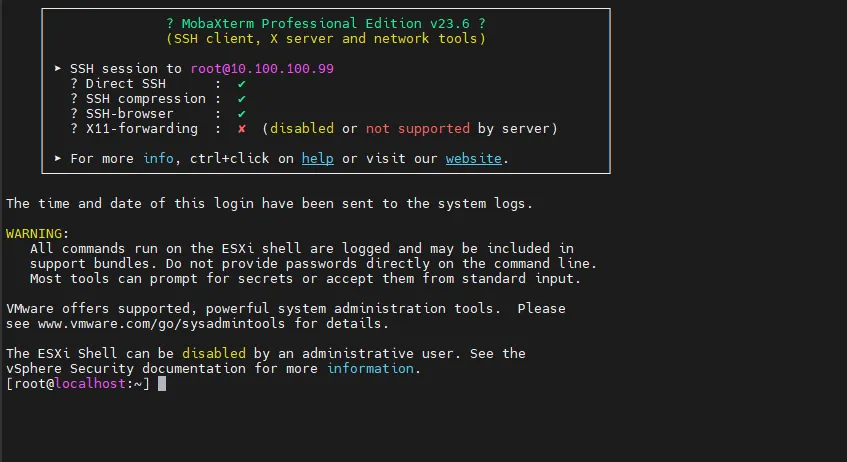Click the question mark before 'Direct SSH'
Viewport: 847px width, 462px height.
click(74, 84)
